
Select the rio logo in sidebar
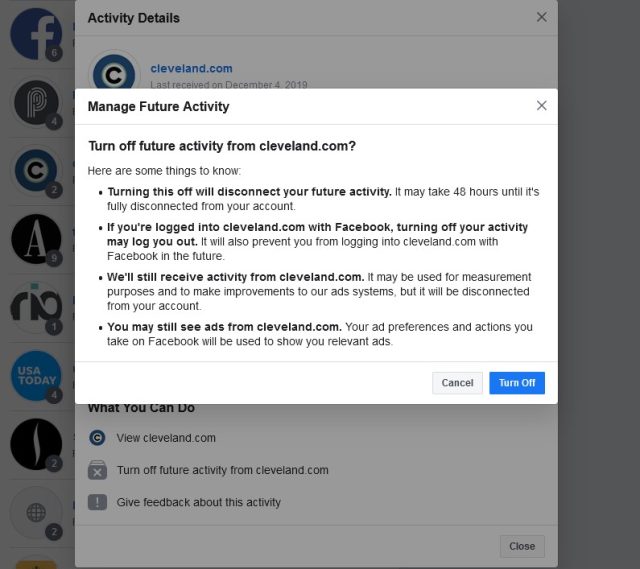coord(36,307)
